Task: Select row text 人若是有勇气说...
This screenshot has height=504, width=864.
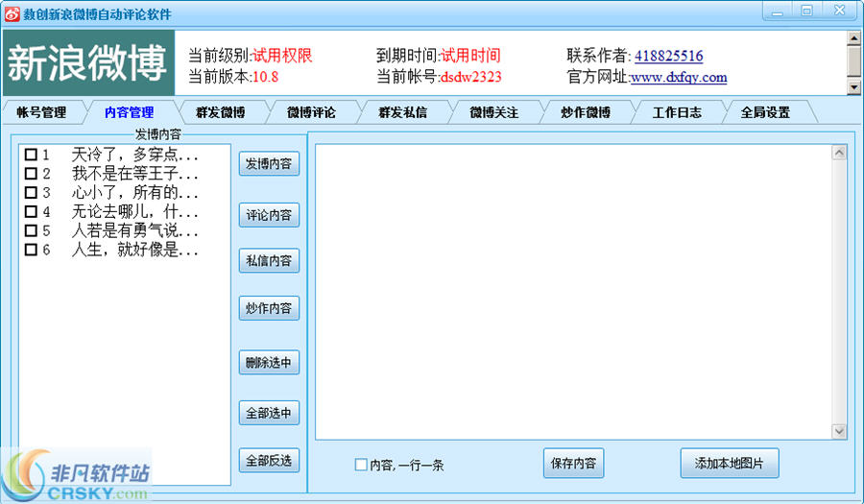Action: click(x=134, y=230)
